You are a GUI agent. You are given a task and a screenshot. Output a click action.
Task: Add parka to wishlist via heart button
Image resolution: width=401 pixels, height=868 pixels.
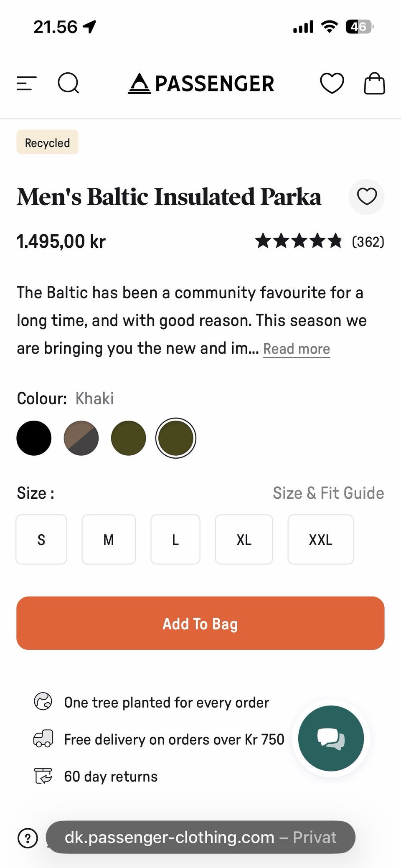(367, 197)
